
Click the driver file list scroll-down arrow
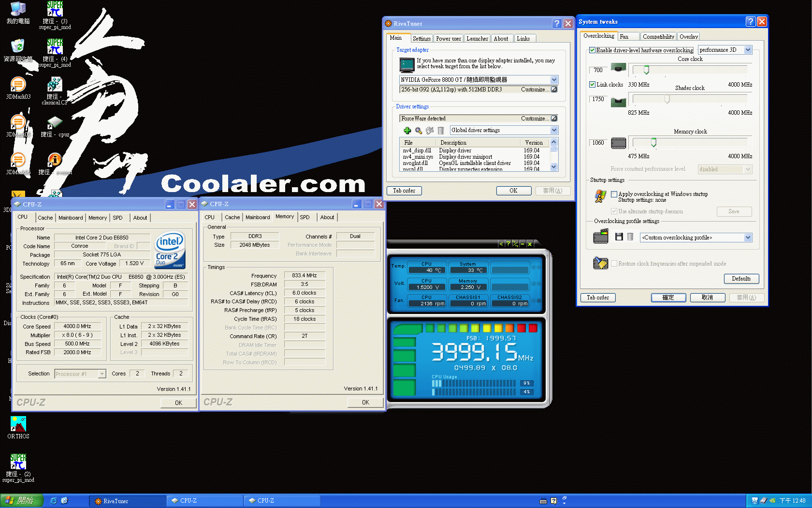click(554, 166)
